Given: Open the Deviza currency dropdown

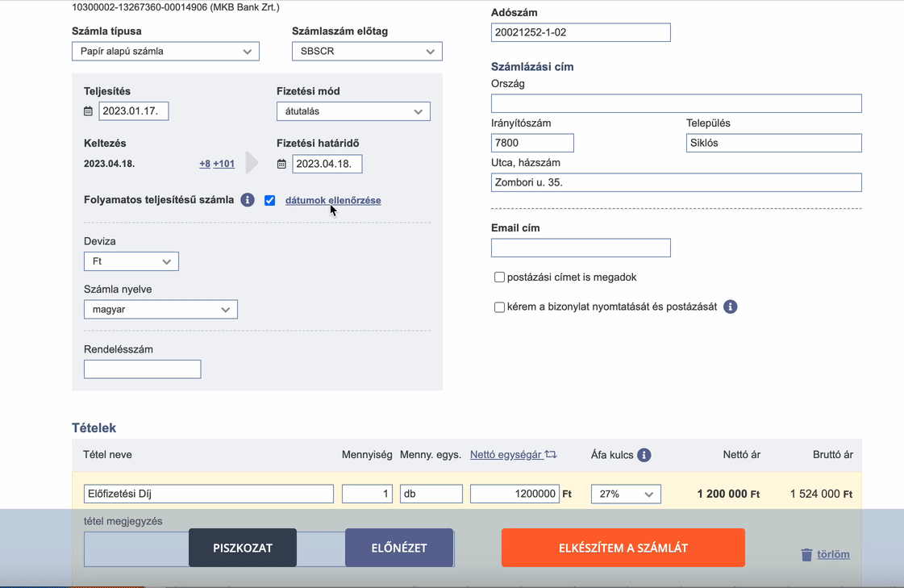Looking at the screenshot, I should [x=131, y=261].
